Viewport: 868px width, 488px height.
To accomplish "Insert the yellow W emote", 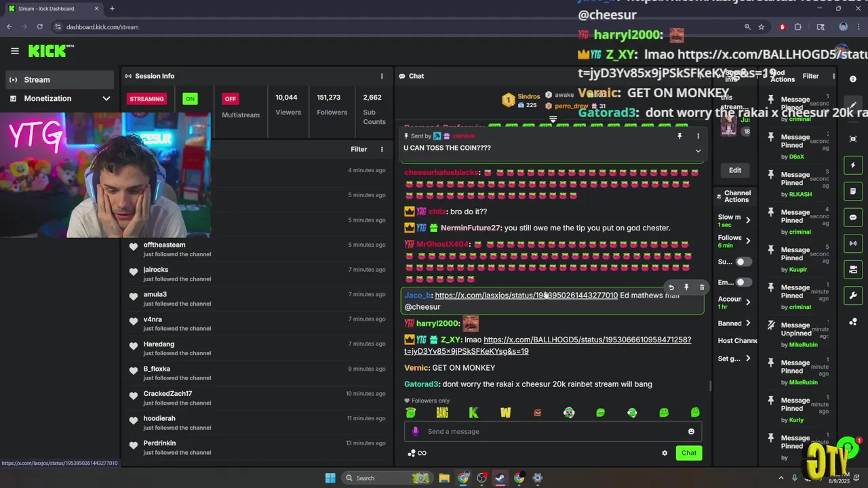I will pyautogui.click(x=505, y=412).
